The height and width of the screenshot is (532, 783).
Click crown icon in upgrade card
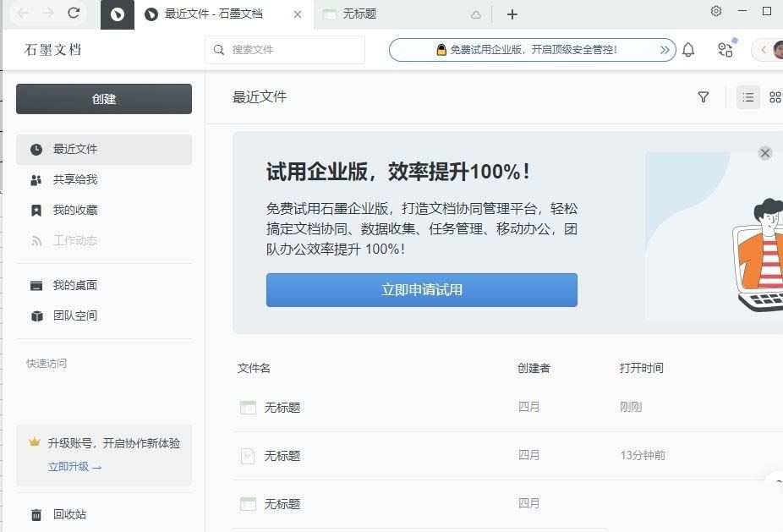point(34,442)
